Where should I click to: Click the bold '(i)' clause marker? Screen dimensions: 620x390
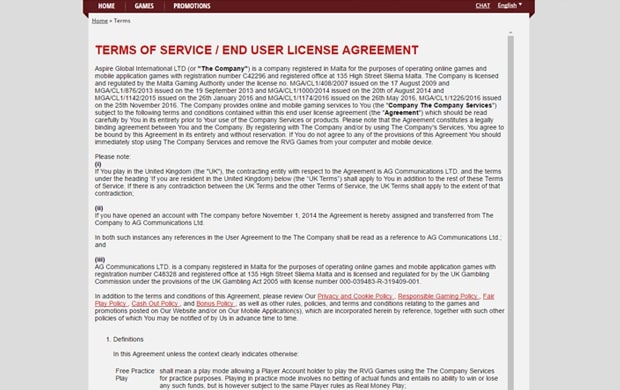click(x=98, y=164)
